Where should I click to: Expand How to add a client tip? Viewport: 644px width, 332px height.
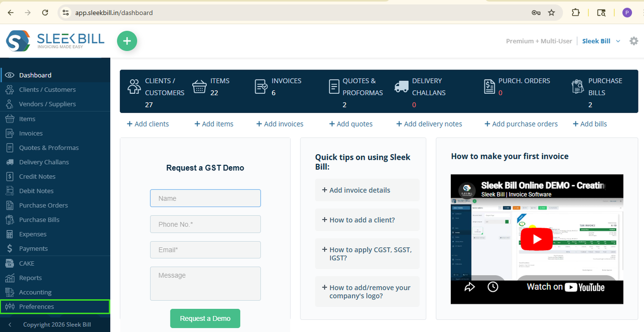tap(367, 220)
